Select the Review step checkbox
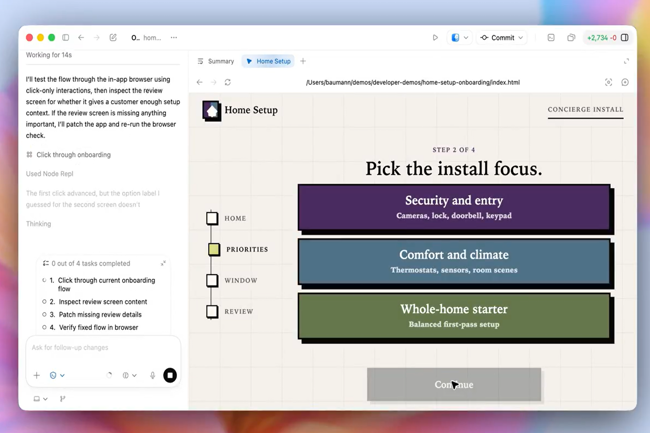650x433 pixels. [212, 312]
